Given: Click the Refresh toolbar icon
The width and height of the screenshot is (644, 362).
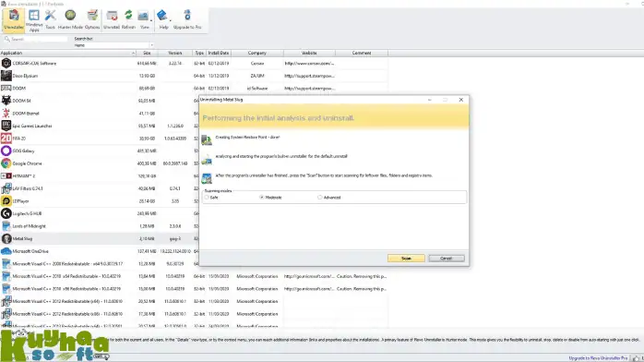Looking at the screenshot, I should click(128, 19).
